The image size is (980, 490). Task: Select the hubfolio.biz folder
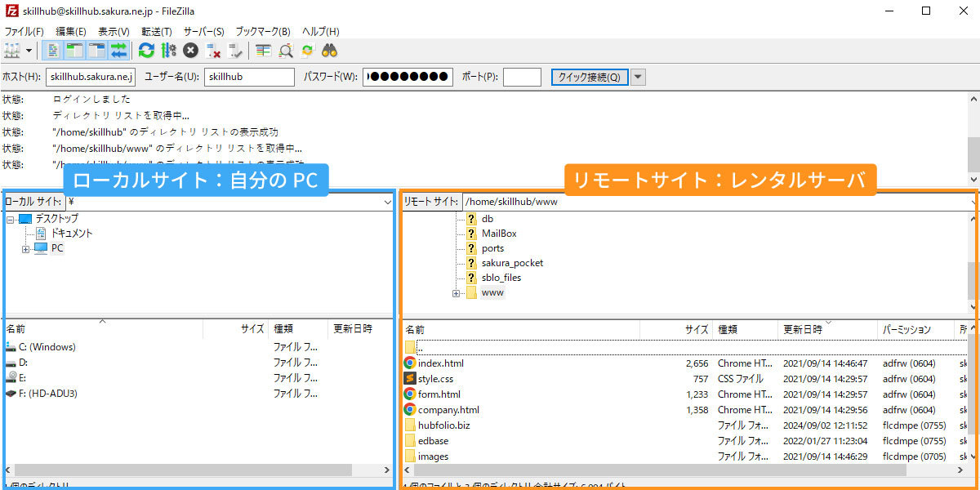tap(443, 425)
